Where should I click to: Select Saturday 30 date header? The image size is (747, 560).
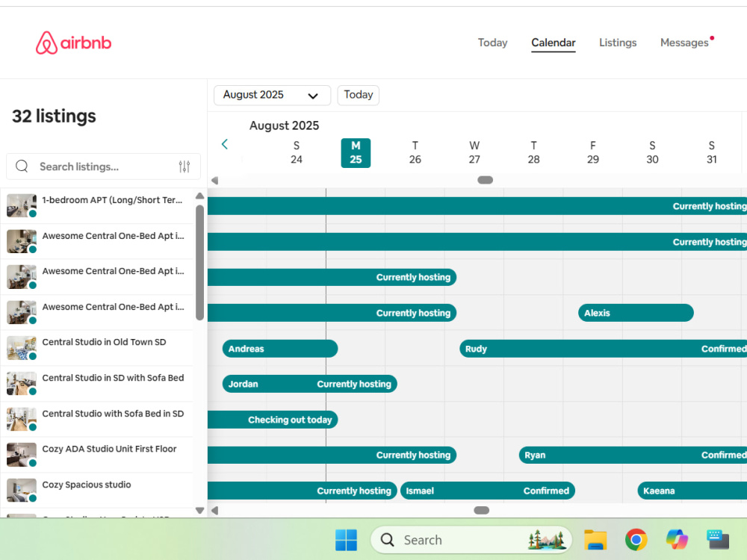652,153
